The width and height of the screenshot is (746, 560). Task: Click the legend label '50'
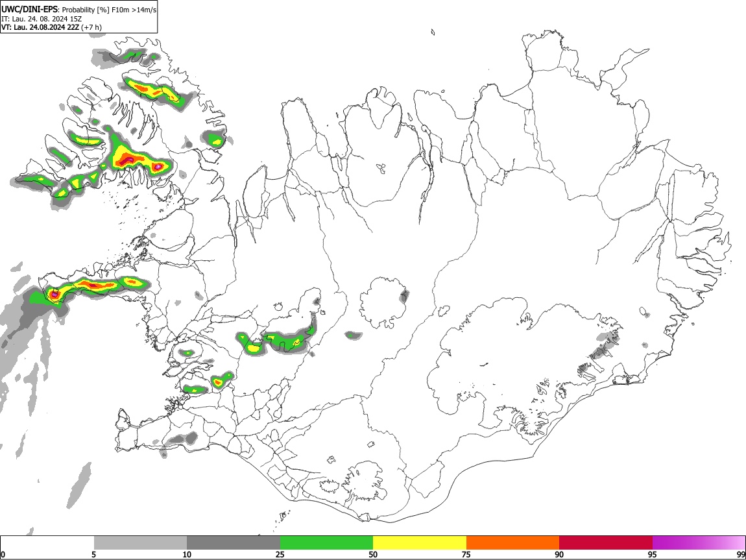pyautogui.click(x=373, y=554)
